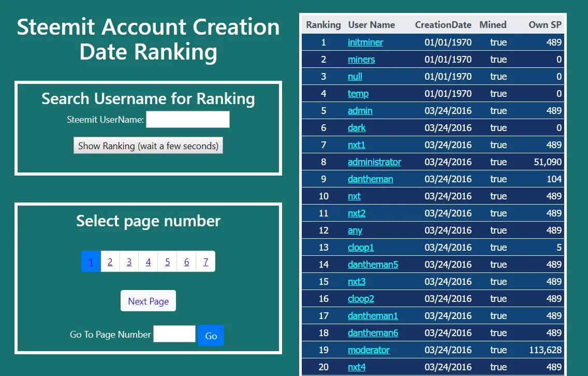Open the nxt2 user link
The width and height of the screenshot is (588, 376).
[357, 213]
